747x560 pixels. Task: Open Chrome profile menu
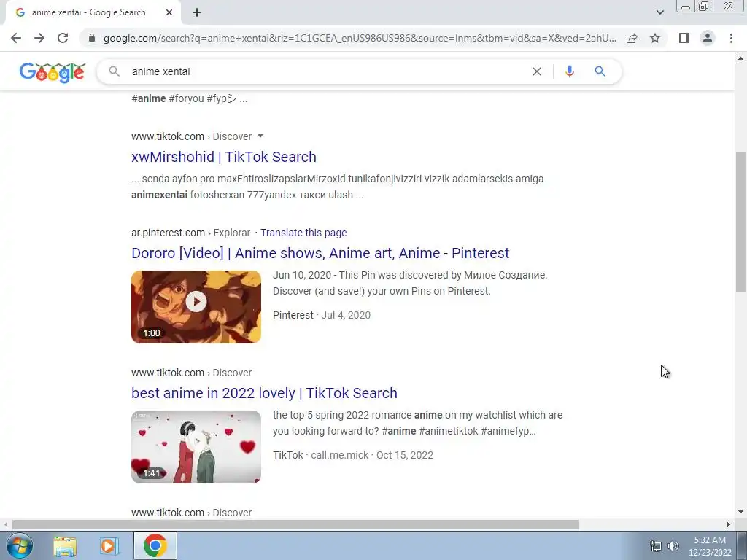[x=708, y=38]
